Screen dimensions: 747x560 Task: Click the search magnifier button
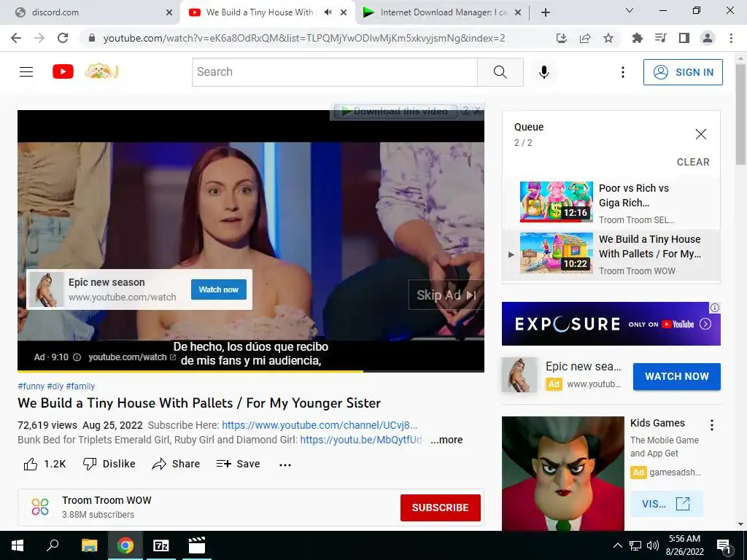point(500,72)
